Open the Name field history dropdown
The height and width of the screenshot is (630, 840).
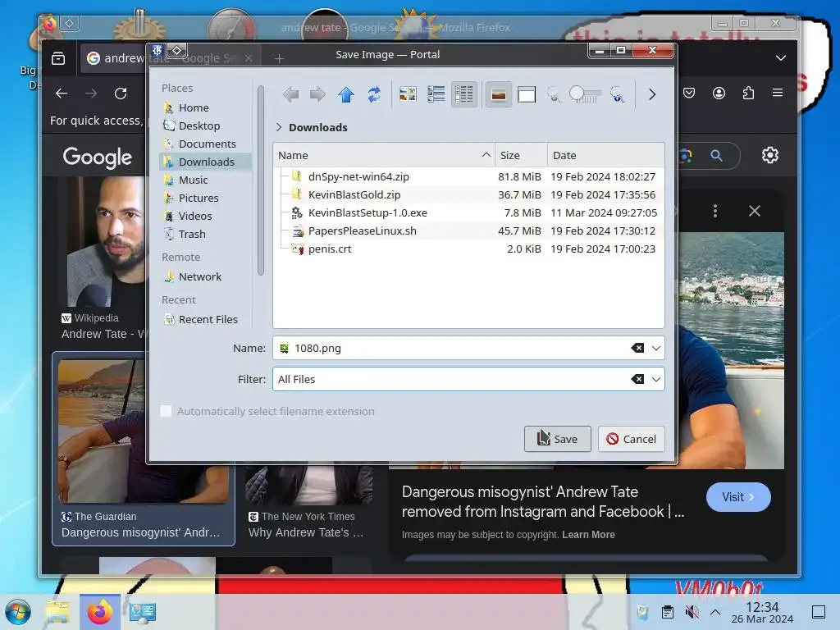[x=655, y=348]
